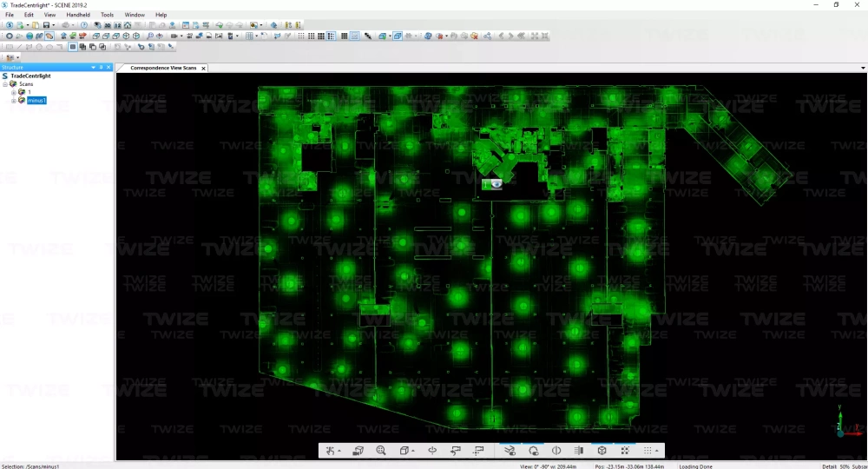The image size is (868, 469).
Task: Click the cube icon in bottom toolbar
Action: coord(602,451)
